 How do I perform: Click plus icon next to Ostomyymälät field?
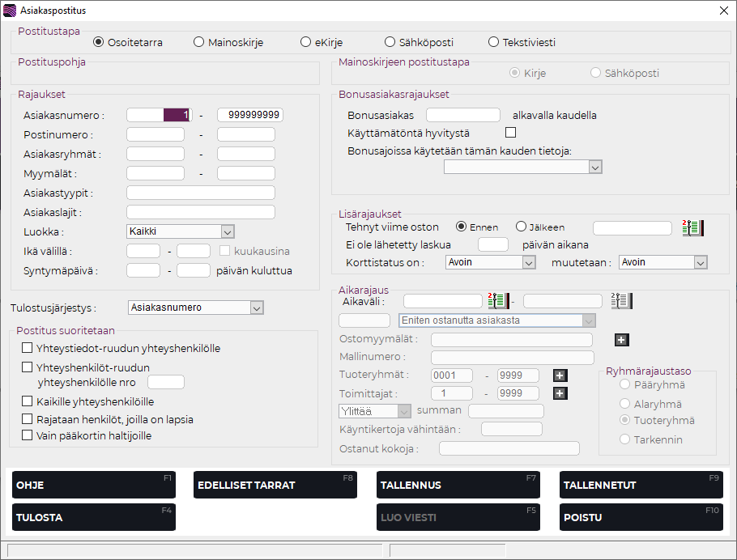click(x=621, y=340)
